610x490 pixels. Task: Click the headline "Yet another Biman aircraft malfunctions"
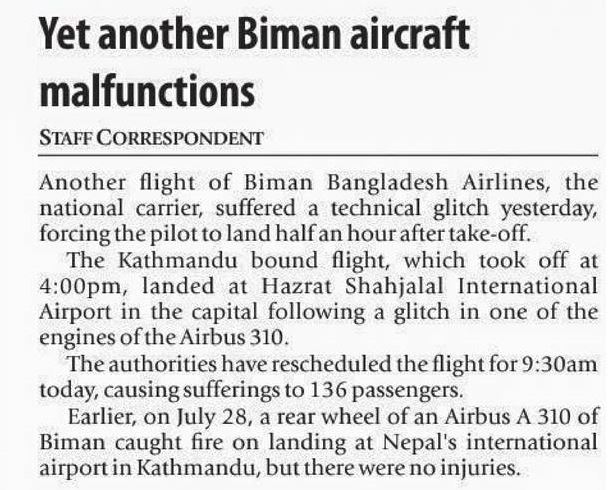tap(252, 65)
